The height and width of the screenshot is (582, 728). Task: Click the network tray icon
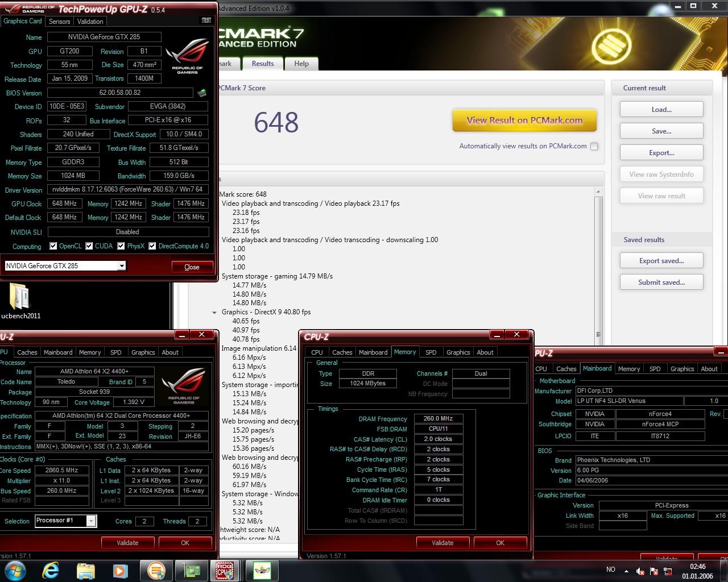[x=668, y=571]
